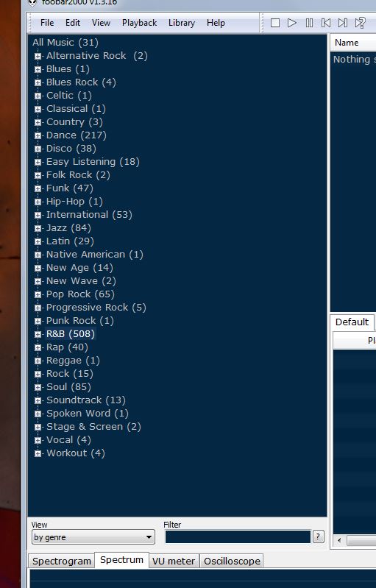Open the Library menu
Screen dimensions: 376x588
point(182,23)
